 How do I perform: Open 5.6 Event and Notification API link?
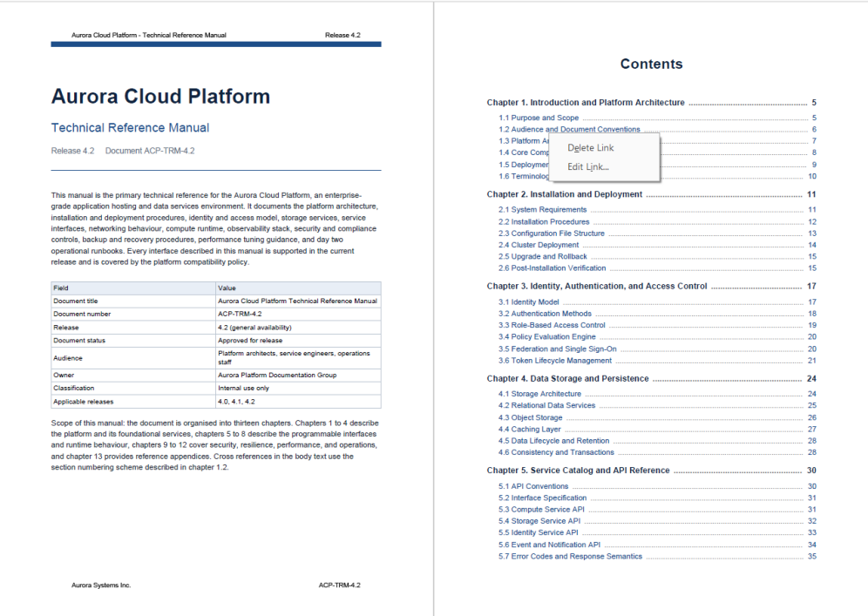tap(549, 545)
